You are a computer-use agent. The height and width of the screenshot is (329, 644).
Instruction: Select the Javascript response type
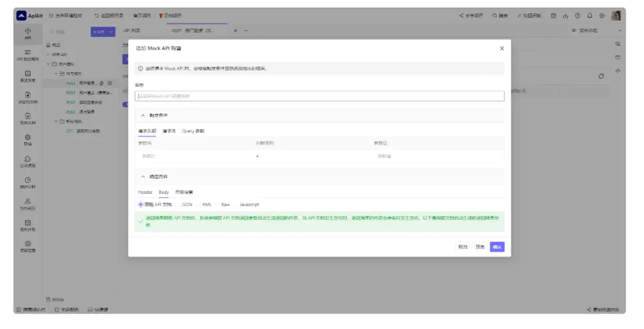coord(249,204)
